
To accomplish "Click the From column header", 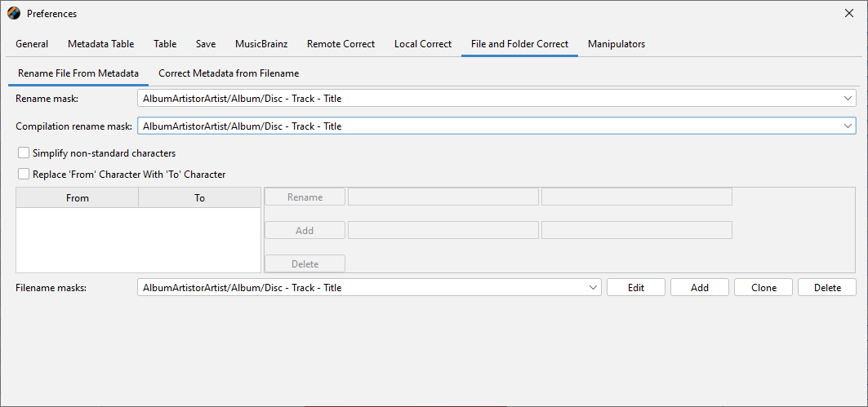I will click(x=78, y=198).
